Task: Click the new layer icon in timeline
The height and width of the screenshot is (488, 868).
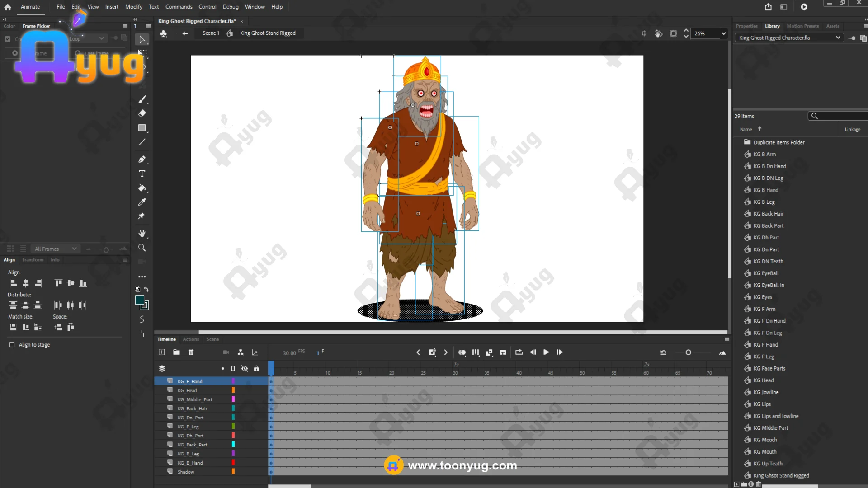Action: point(162,352)
